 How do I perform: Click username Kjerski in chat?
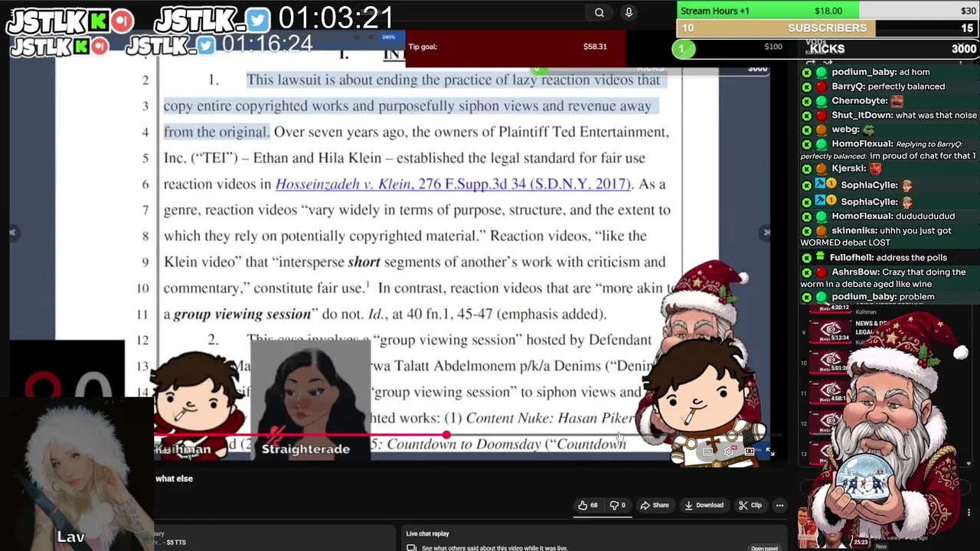[x=848, y=169]
